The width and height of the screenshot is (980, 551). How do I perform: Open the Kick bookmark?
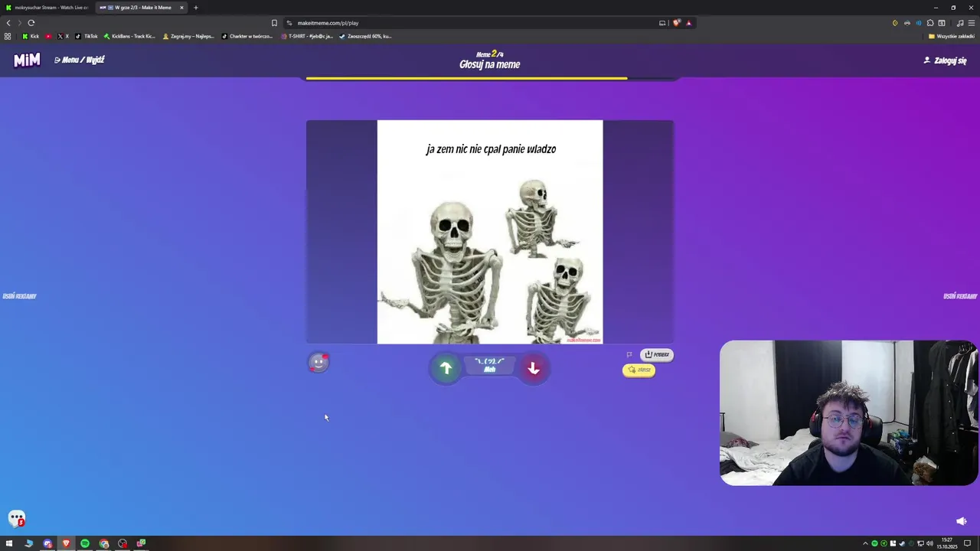point(31,36)
